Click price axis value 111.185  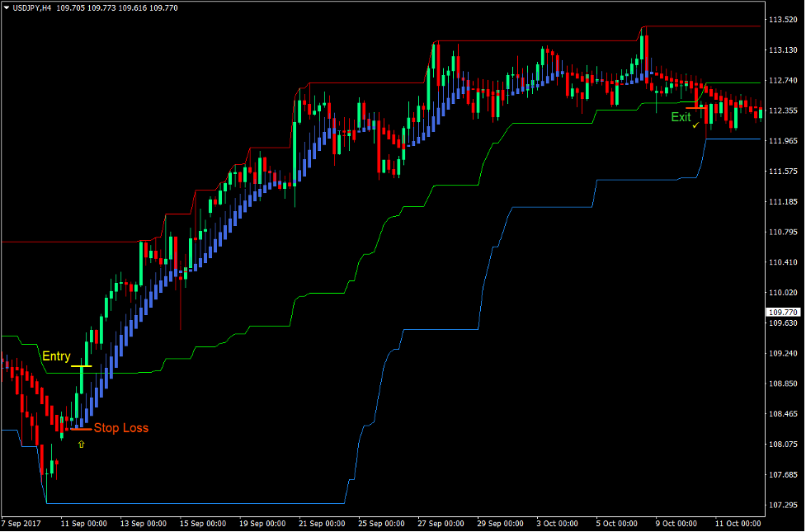pos(783,201)
